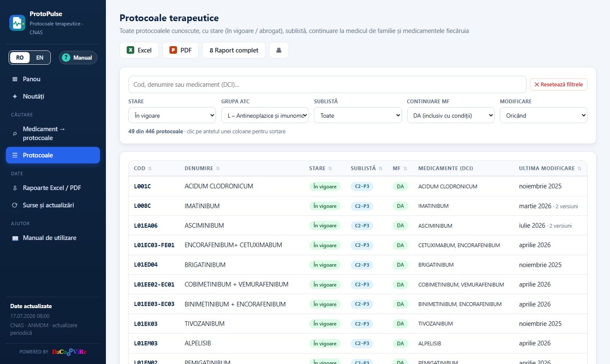The width and height of the screenshot is (610, 364).
Task: Sort by MF column sort icon
Action: point(405,168)
